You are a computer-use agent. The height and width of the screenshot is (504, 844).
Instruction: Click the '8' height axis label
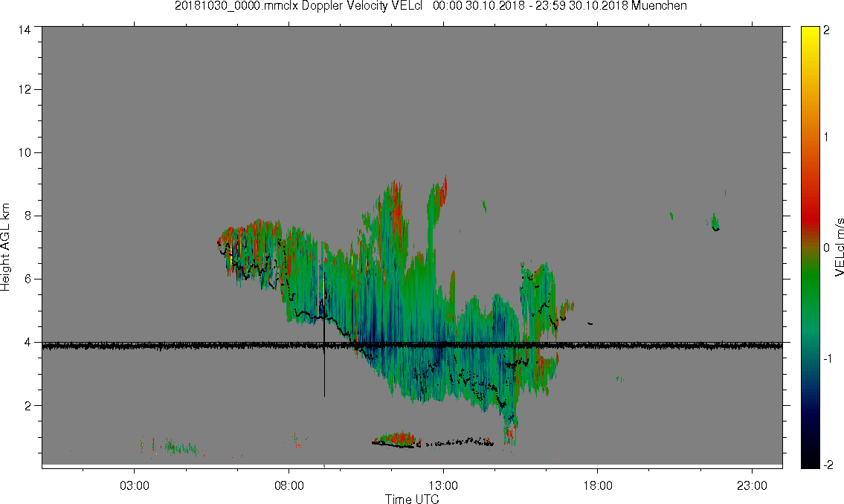(28, 216)
